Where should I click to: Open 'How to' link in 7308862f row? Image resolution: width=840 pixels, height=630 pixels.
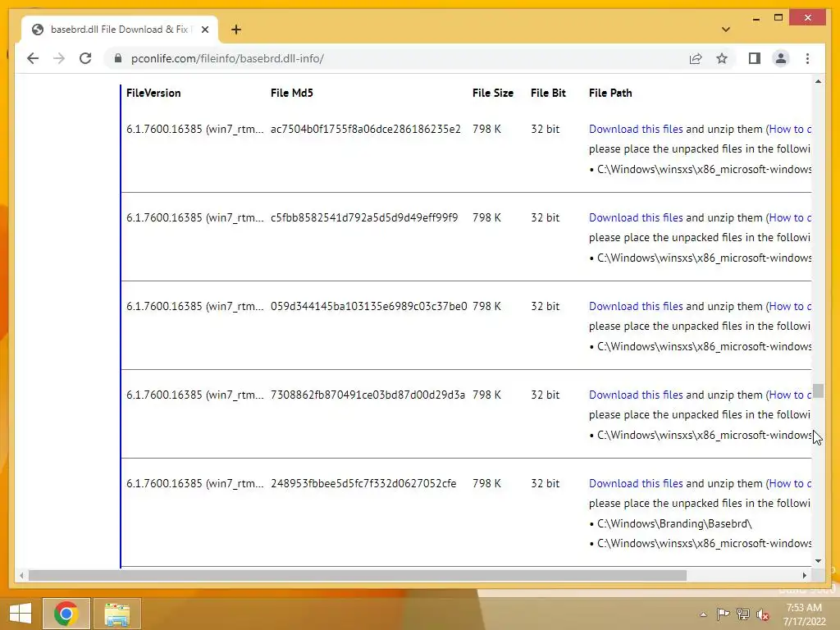790,395
